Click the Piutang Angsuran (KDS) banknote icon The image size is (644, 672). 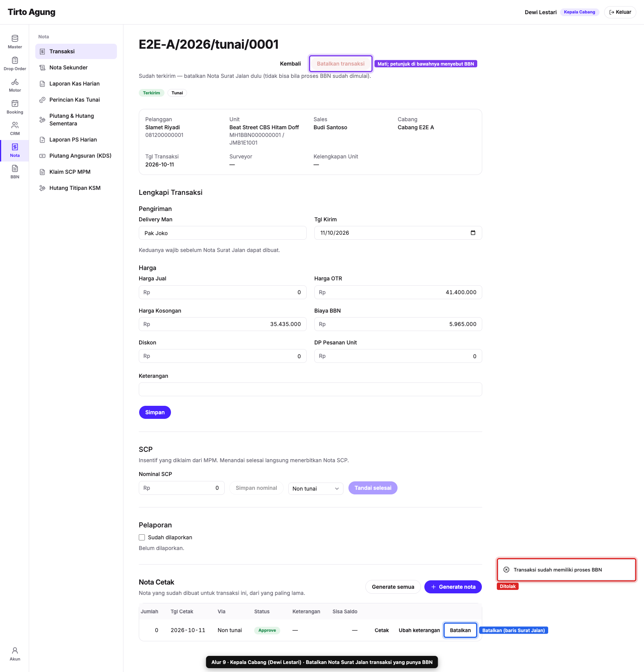[43, 156]
